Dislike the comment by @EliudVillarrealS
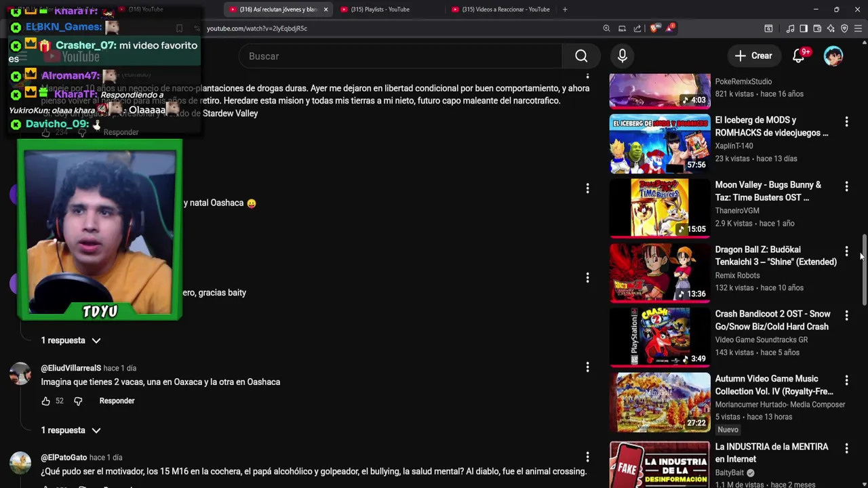This screenshot has height=488, width=868. 78,401
